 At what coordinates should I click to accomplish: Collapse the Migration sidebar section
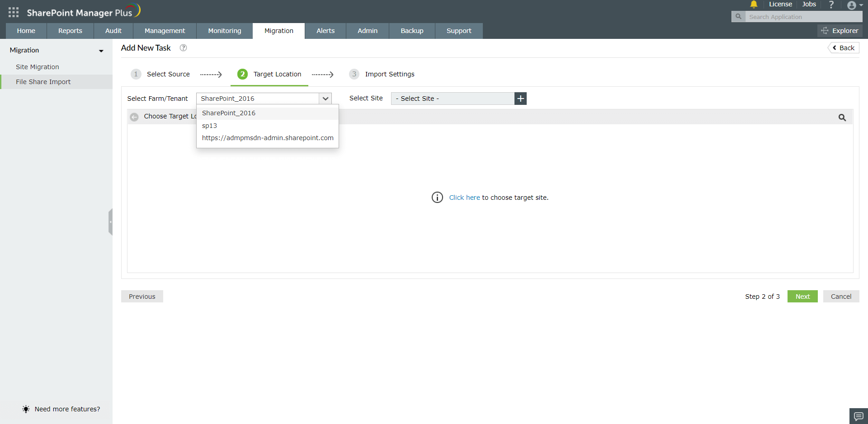[x=101, y=51]
